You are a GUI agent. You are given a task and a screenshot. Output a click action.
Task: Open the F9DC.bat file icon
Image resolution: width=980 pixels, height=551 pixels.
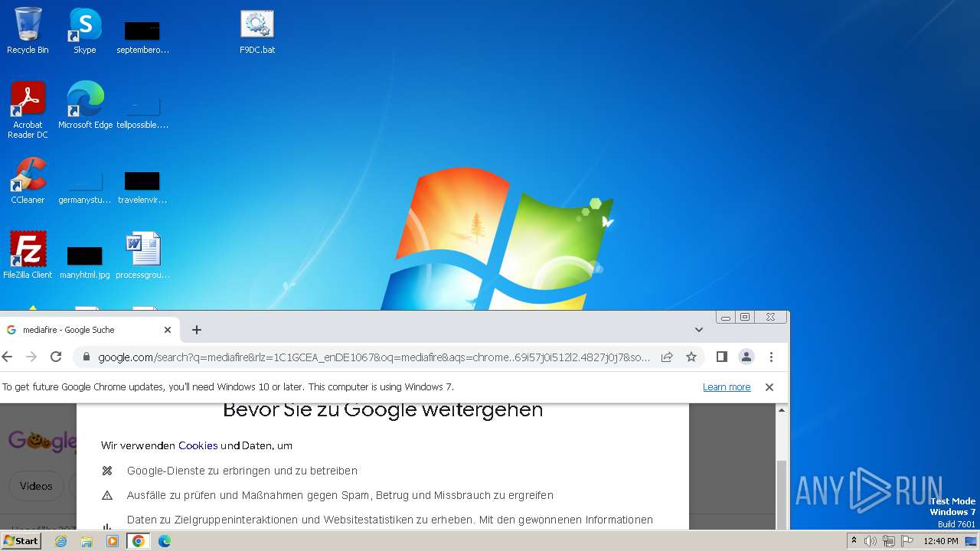tap(257, 31)
